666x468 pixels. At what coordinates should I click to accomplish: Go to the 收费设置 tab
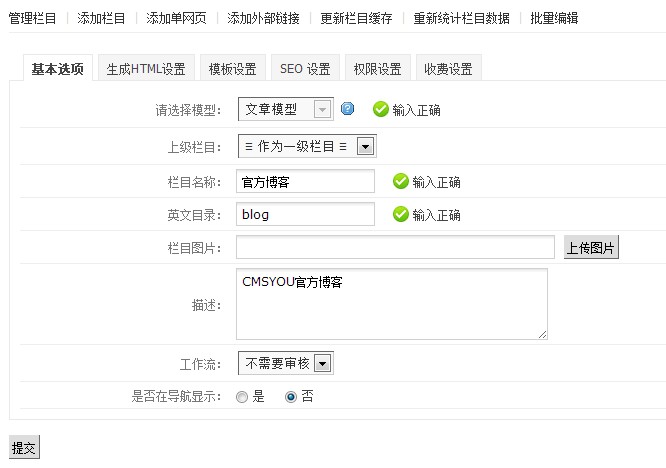447,69
